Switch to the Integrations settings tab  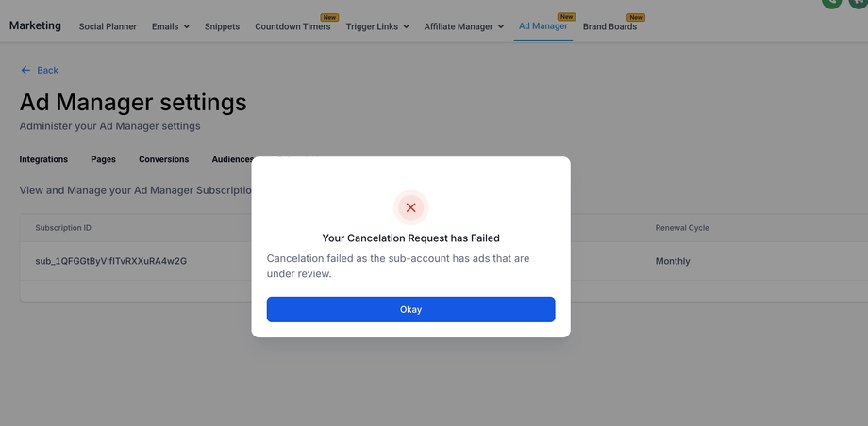point(43,159)
